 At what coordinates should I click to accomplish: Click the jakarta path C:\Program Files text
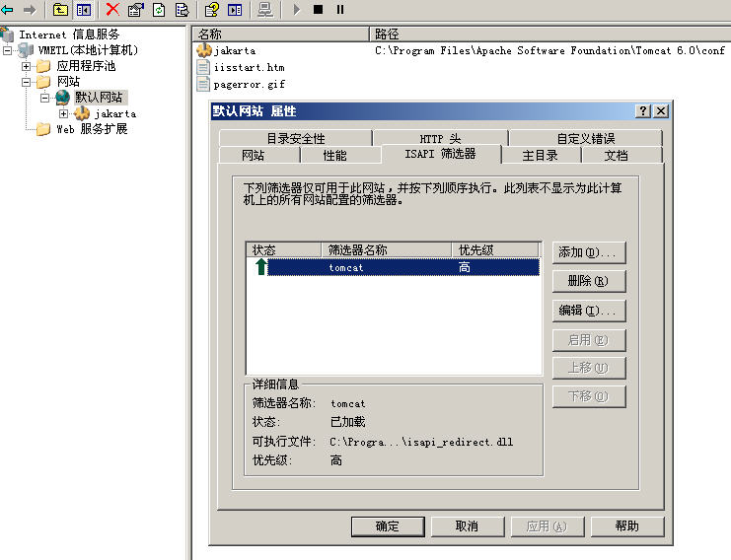tap(550, 51)
